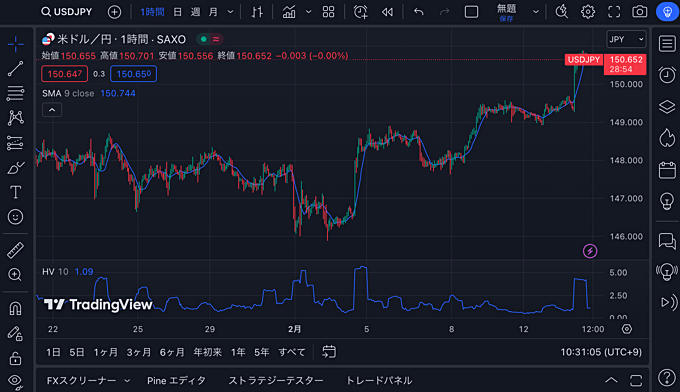680x392 pixels.
Task: Open USDJPY symbol search
Action: coord(67,12)
